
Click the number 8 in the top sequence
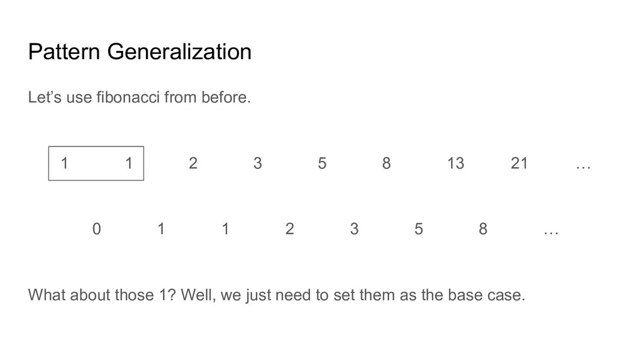(387, 163)
